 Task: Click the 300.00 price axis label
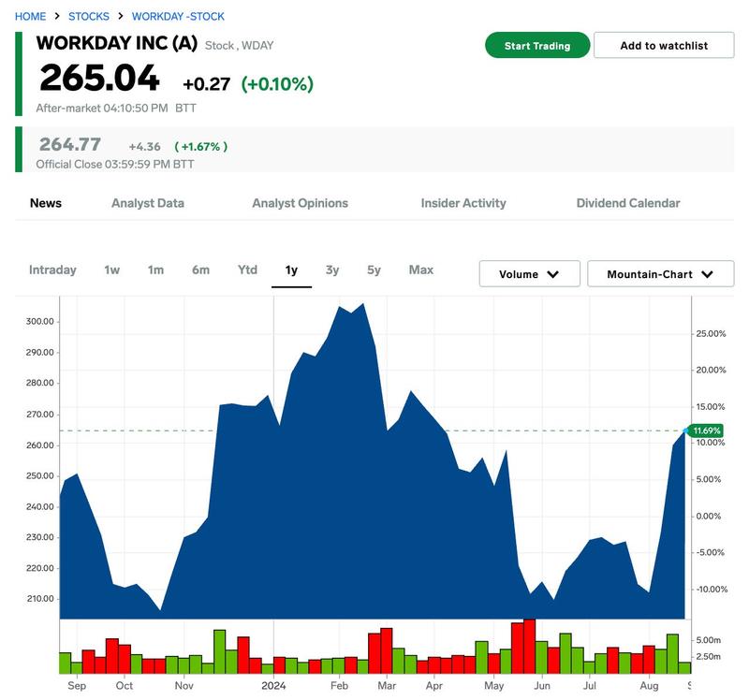(40, 321)
